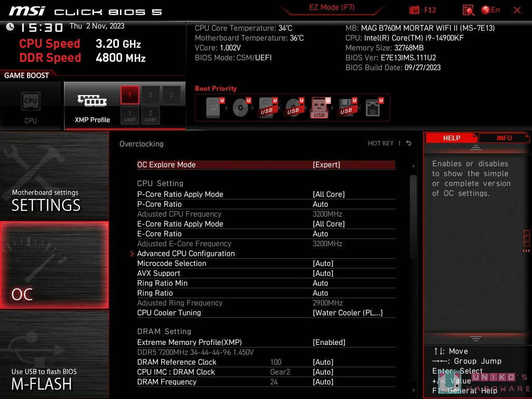Select XMP user profile 1
This screenshot has width=532, height=399.
coord(129,115)
